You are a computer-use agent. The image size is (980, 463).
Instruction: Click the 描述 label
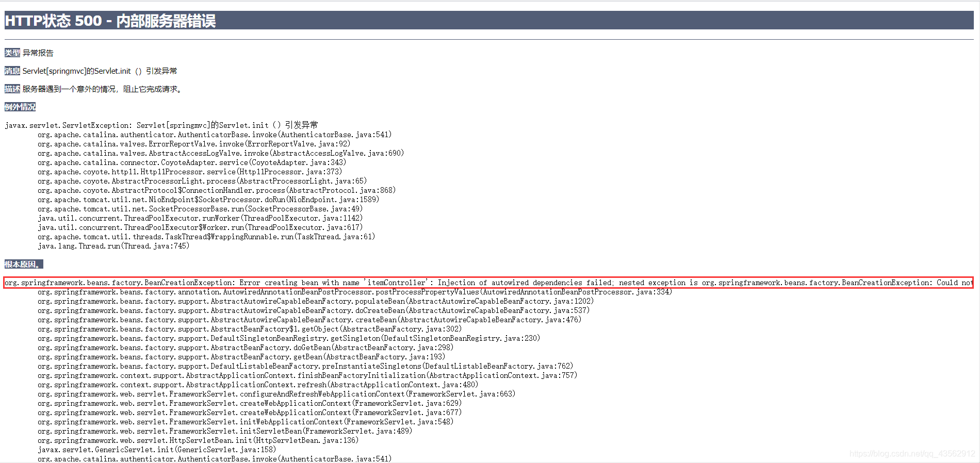click(12, 89)
